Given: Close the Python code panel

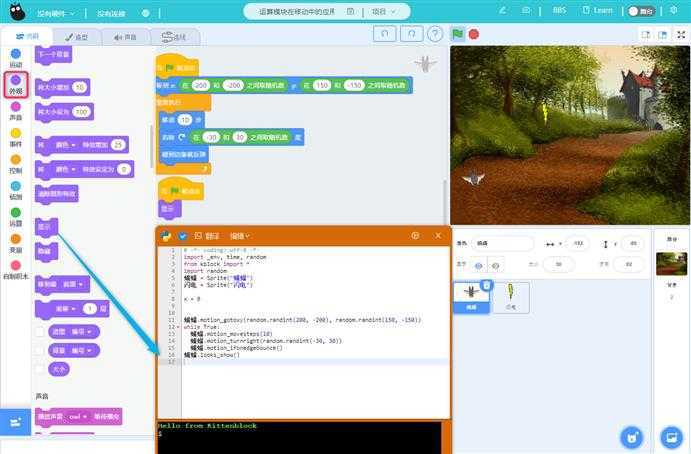Looking at the screenshot, I should pyautogui.click(x=438, y=236).
